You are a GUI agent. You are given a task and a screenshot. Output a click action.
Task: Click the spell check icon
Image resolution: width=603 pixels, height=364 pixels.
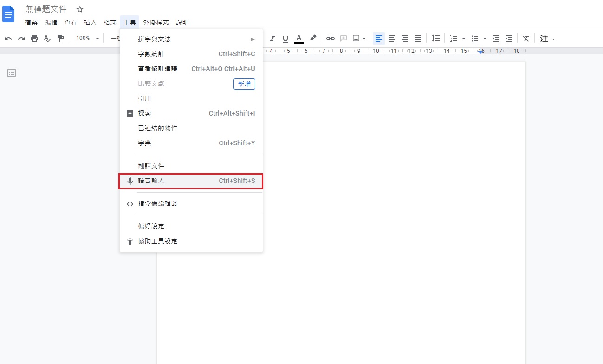click(x=47, y=39)
